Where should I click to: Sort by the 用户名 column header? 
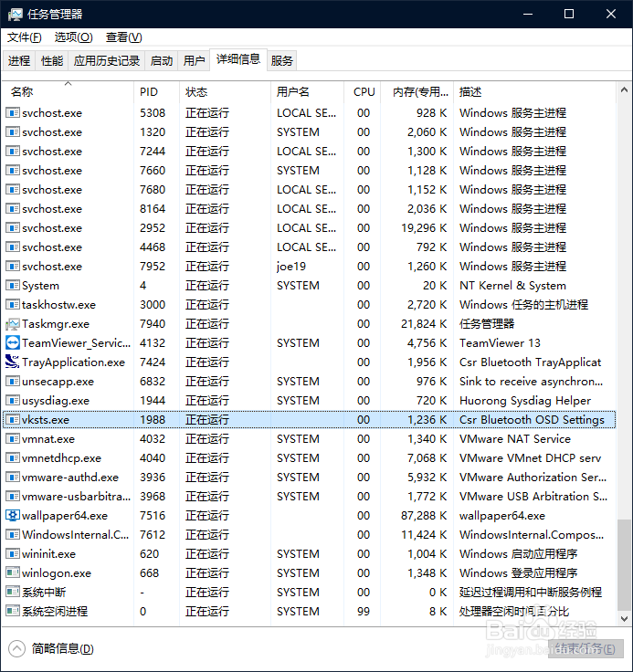tap(307, 91)
